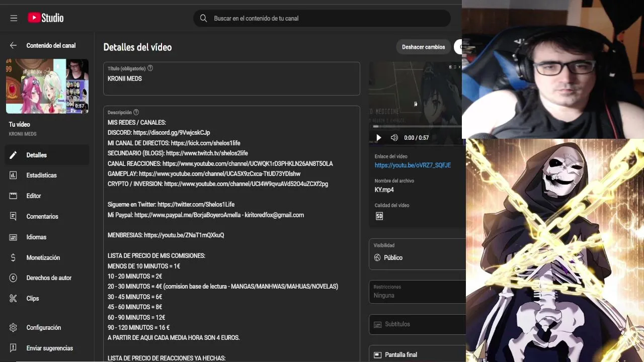Screen dimensions: 644x362
Task: Click the 'Mi Paypal' line
Action: pyautogui.click(x=206, y=215)
